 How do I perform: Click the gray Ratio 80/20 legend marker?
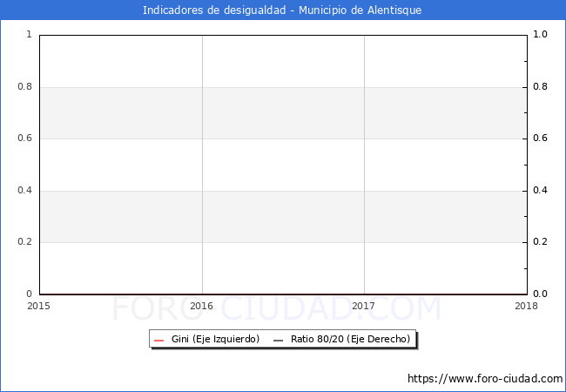tap(279, 340)
